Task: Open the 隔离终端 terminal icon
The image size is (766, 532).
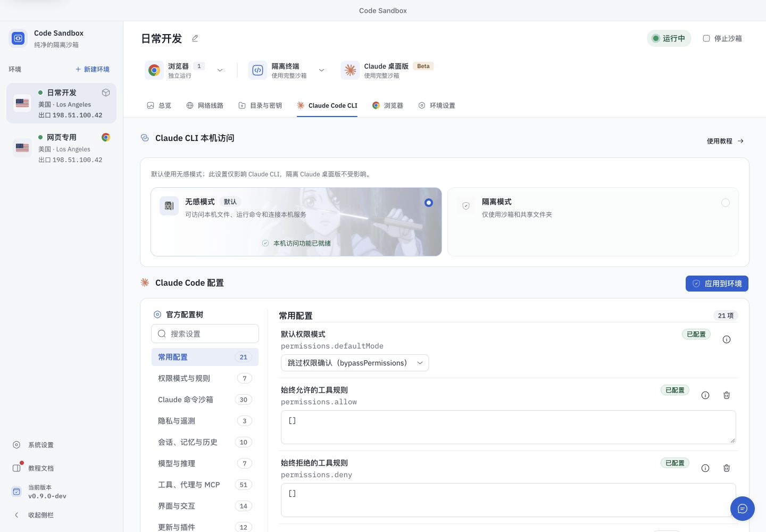Action: [257, 70]
